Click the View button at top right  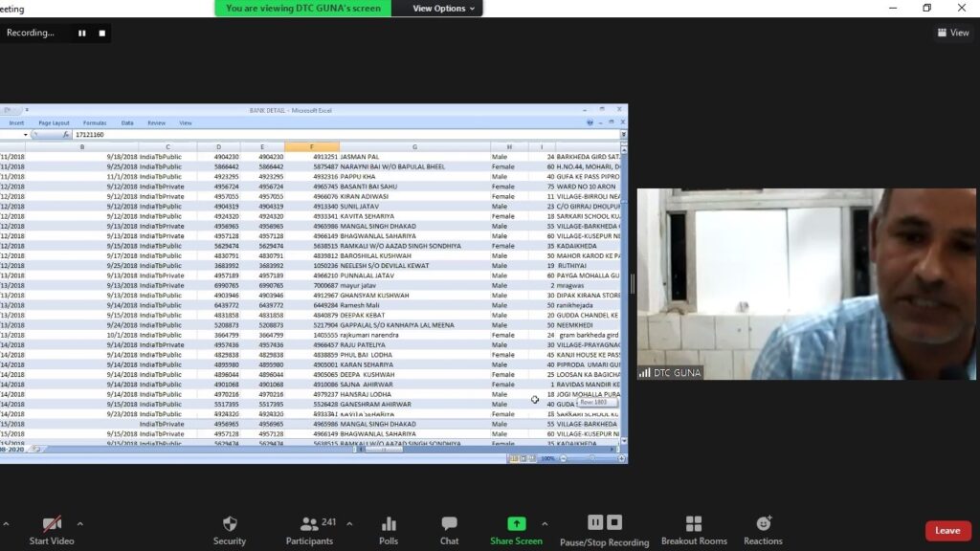[953, 33]
